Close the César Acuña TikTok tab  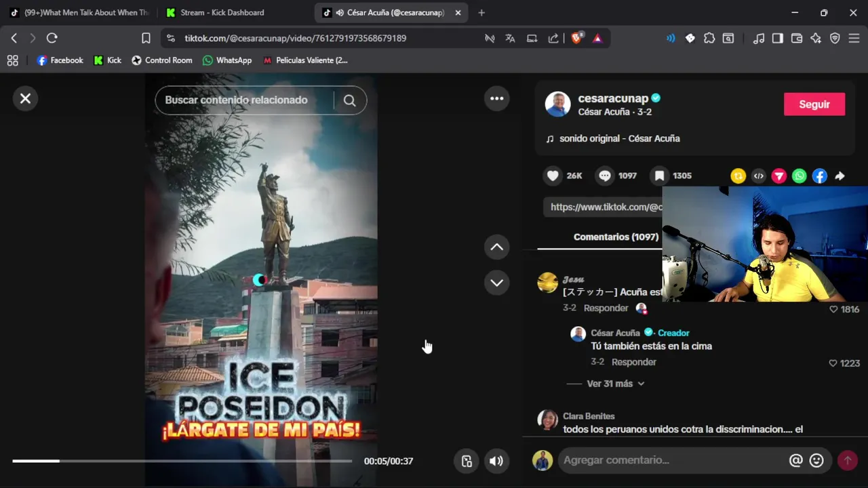click(x=458, y=12)
